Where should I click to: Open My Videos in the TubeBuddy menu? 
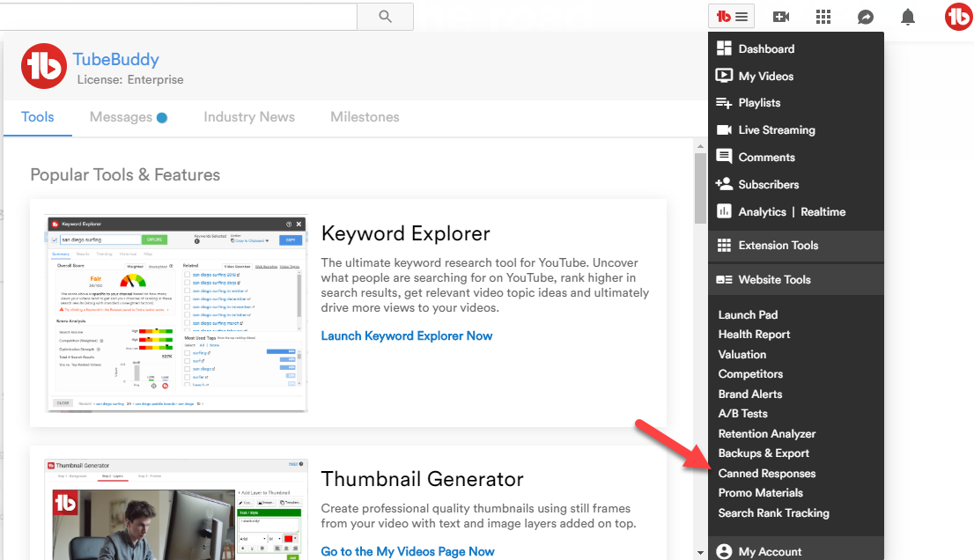coord(765,77)
